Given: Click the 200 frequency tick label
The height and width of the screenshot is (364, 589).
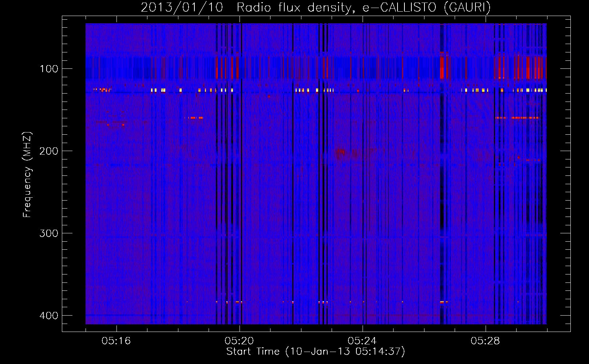Looking at the screenshot, I should [49, 151].
